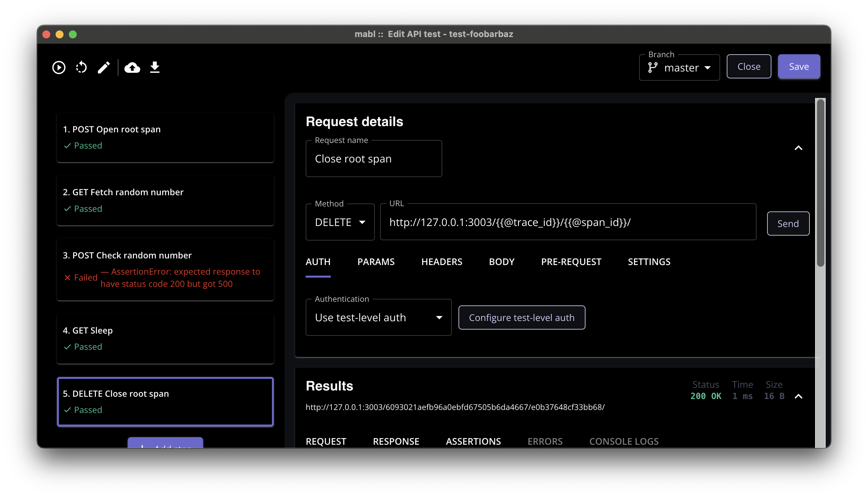Click the pencil edit icon
The width and height of the screenshot is (868, 497).
pos(104,67)
